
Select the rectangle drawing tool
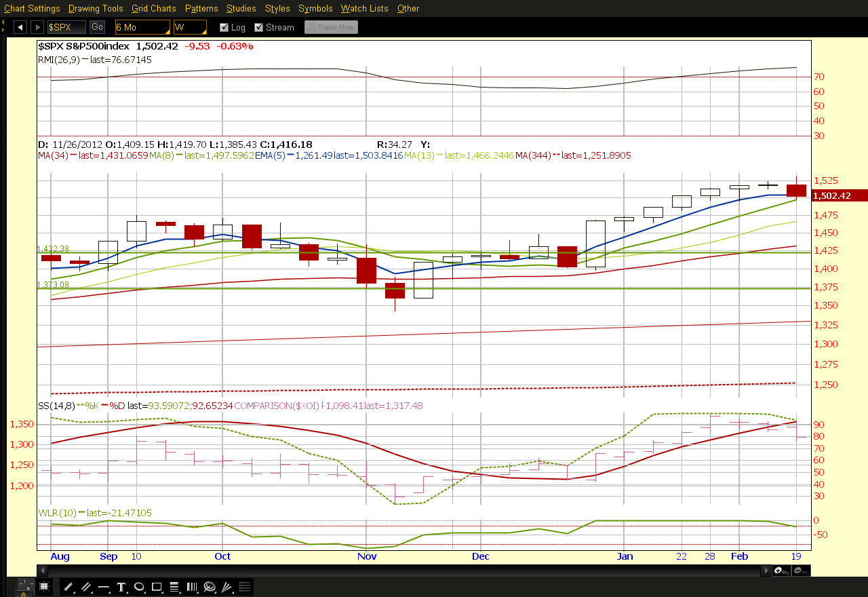(x=157, y=587)
